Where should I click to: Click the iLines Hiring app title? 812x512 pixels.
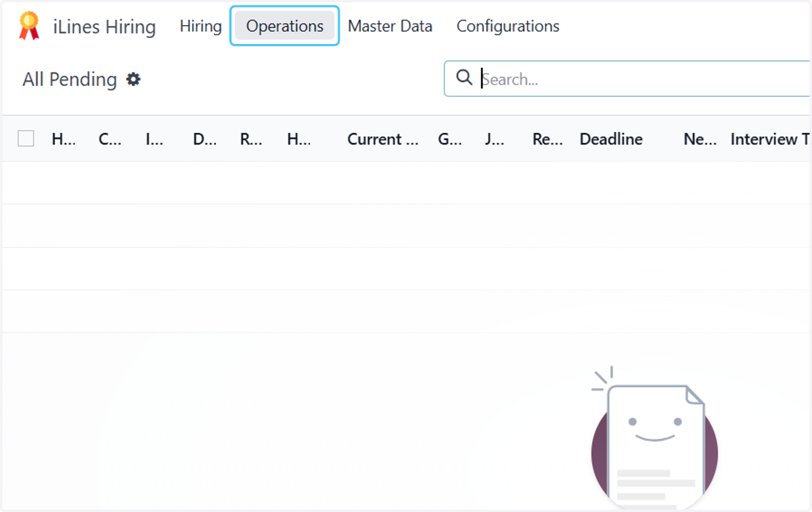(x=104, y=27)
